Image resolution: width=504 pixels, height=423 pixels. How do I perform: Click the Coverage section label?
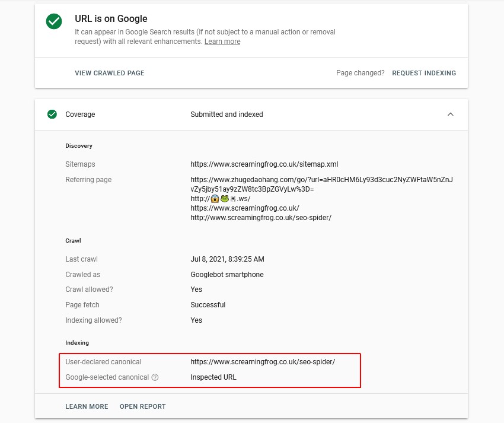(80, 114)
